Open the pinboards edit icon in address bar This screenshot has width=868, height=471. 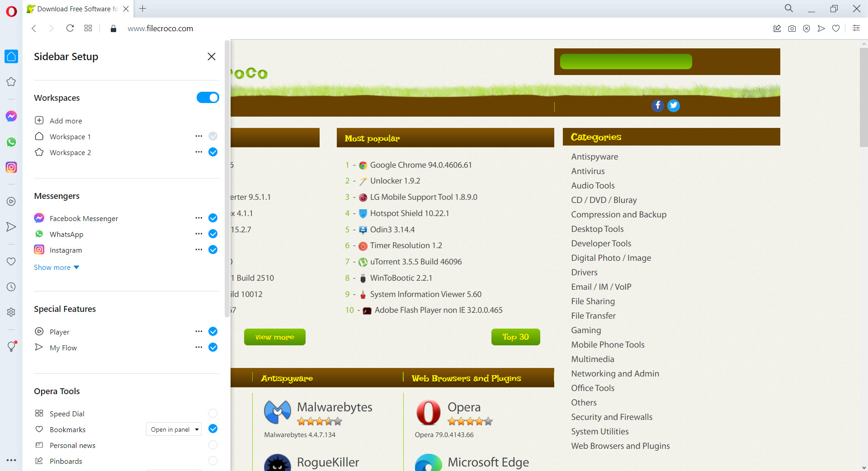click(777, 28)
